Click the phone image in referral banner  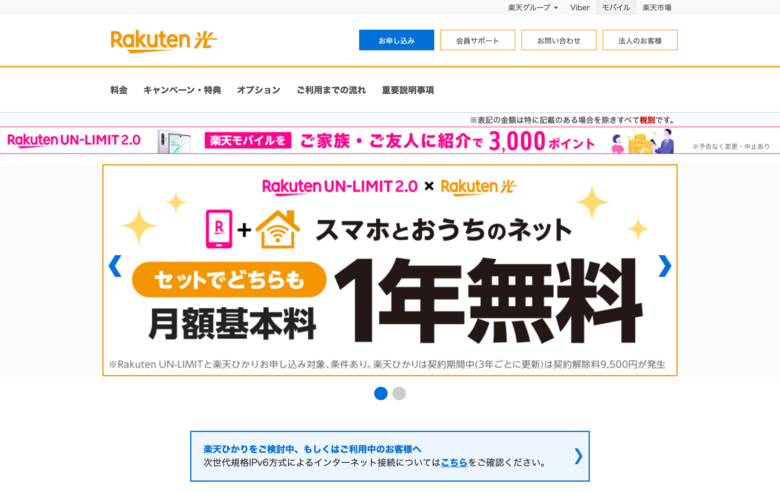click(174, 141)
